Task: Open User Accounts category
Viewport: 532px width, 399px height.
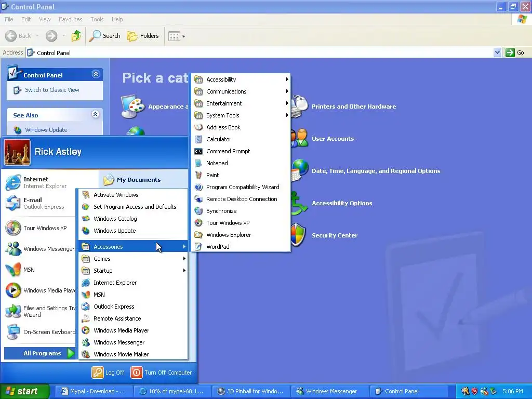Action: [x=323, y=138]
